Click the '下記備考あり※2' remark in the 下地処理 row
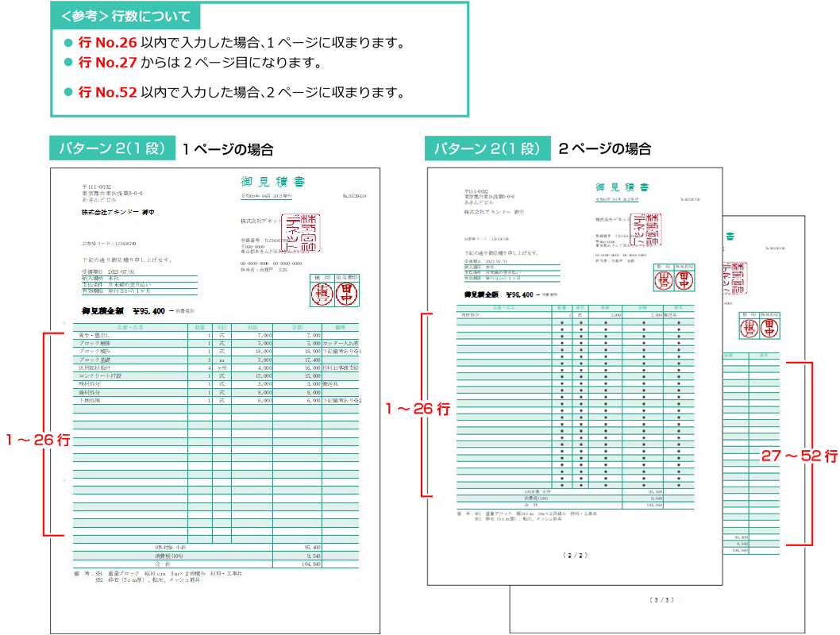Image resolution: width=840 pixels, height=635 pixels. (x=341, y=401)
